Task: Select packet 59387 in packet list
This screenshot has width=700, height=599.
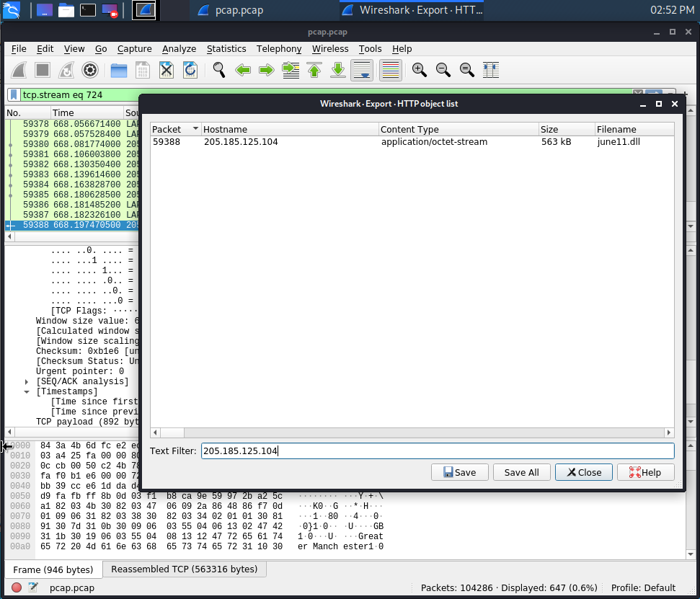Action: 72,215
